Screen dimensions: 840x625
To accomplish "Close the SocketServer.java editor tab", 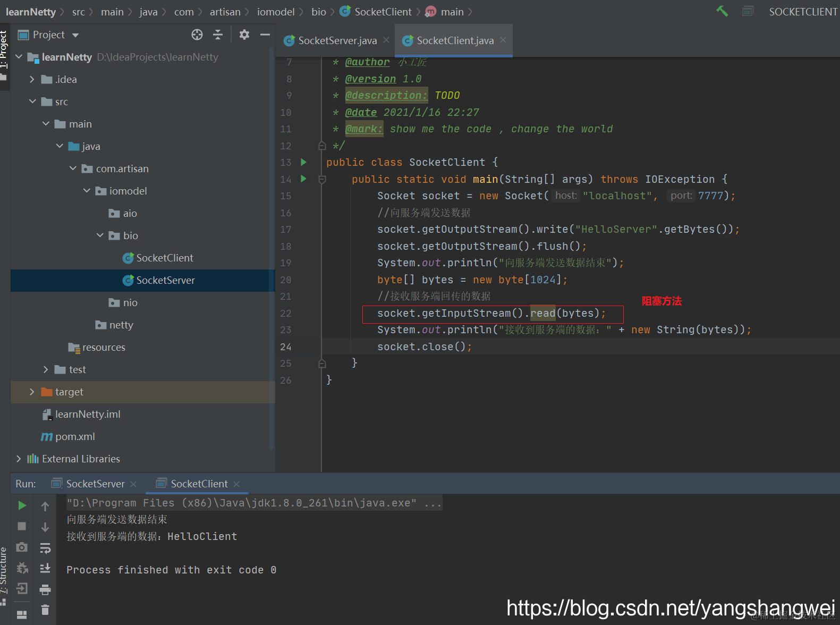I will (x=386, y=40).
